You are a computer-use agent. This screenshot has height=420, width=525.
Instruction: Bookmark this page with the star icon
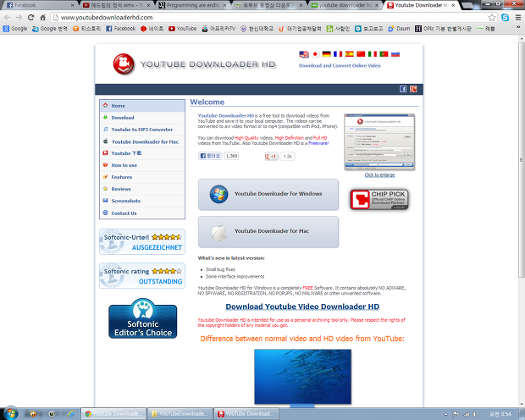click(x=491, y=18)
